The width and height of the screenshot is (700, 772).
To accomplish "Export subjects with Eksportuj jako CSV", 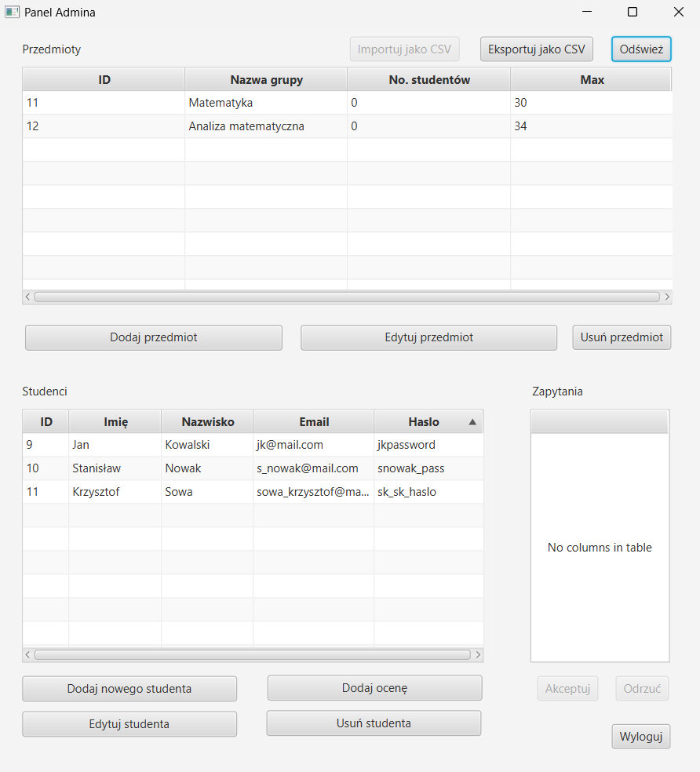I will (537, 49).
